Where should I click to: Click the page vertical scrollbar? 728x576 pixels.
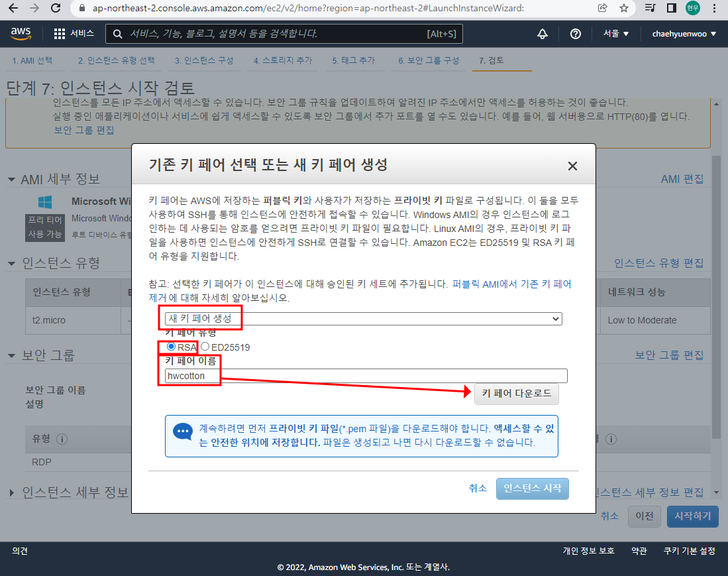[x=716, y=298]
